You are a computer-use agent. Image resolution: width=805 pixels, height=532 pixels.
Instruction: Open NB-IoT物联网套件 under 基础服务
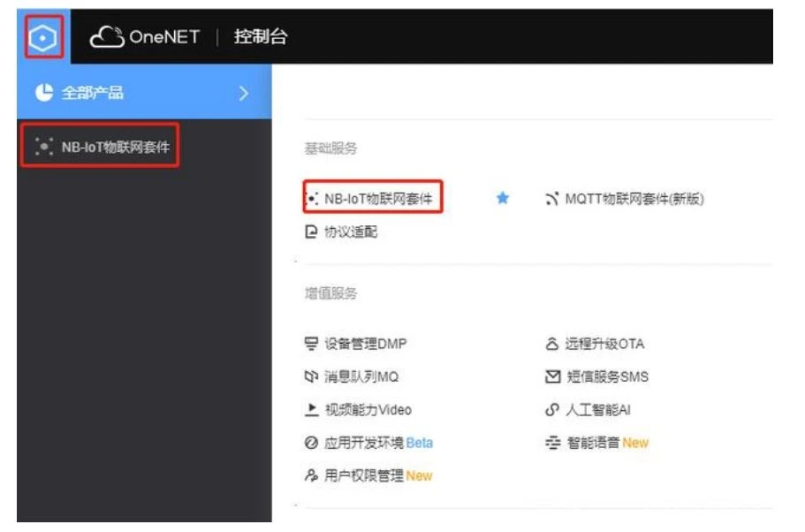(x=378, y=199)
